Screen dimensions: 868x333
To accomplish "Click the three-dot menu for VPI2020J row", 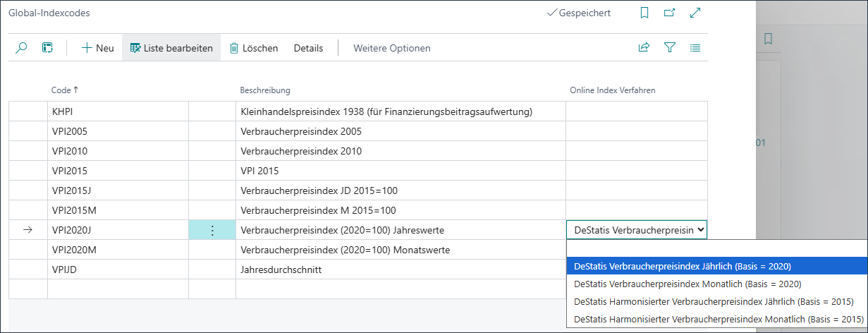I will (212, 230).
